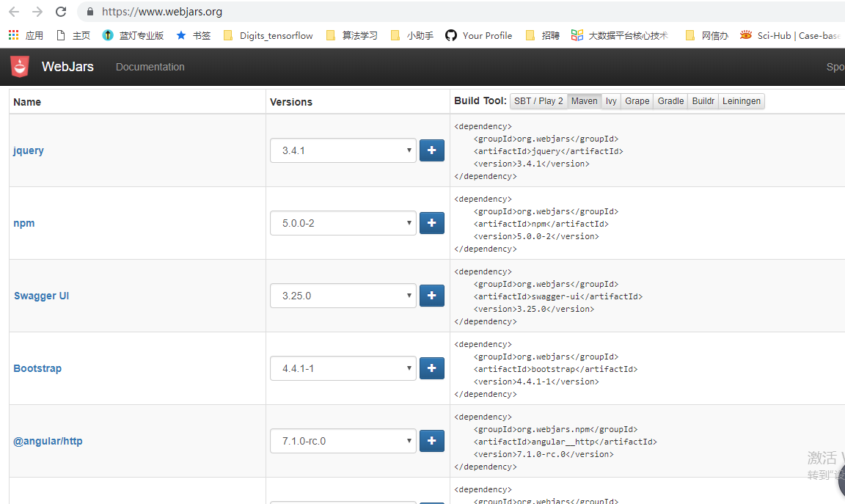Open the Sci-Hub bookmark
Screen dimensions: 845x504
point(789,35)
